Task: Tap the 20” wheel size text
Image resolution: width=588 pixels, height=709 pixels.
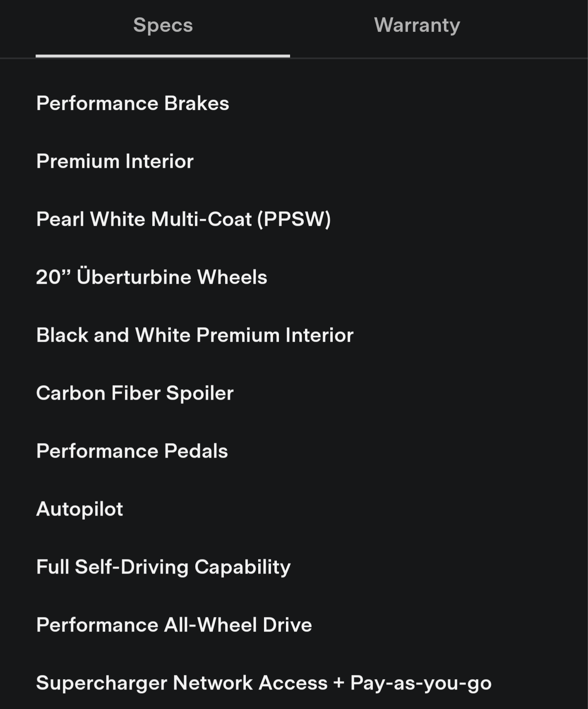Action: pyautogui.click(x=53, y=277)
